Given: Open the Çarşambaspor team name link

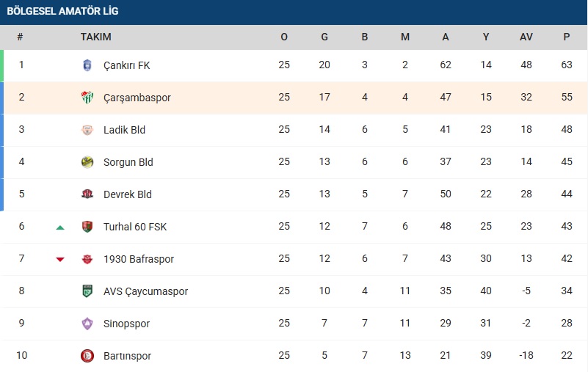Looking at the screenshot, I should [137, 98].
